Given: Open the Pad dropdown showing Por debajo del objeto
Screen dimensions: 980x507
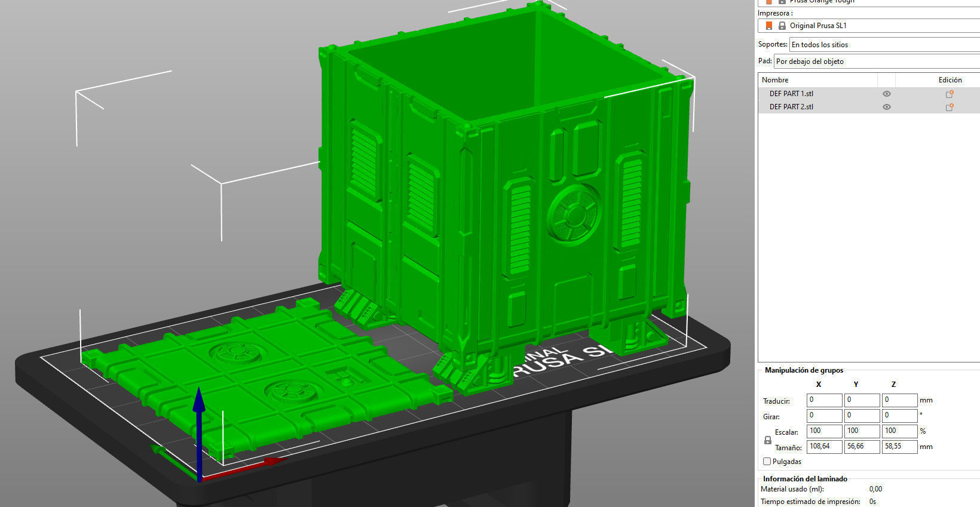Looking at the screenshot, I should click(877, 62).
